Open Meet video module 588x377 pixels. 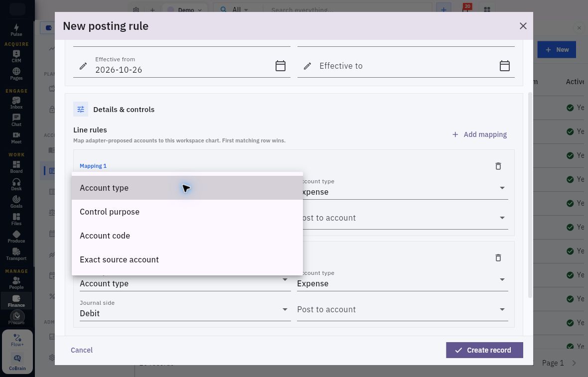pyautogui.click(x=16, y=137)
